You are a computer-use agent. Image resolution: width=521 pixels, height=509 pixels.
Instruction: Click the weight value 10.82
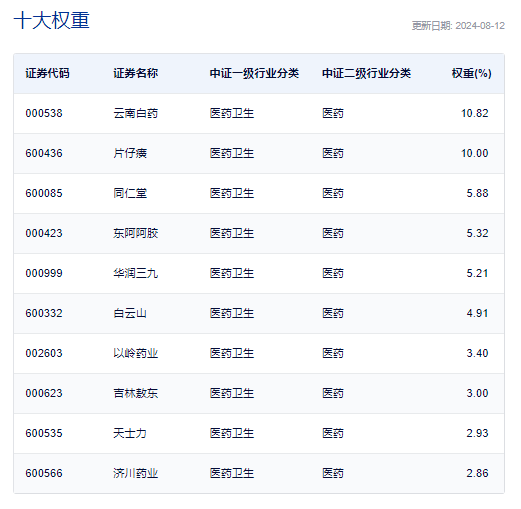coord(475,113)
